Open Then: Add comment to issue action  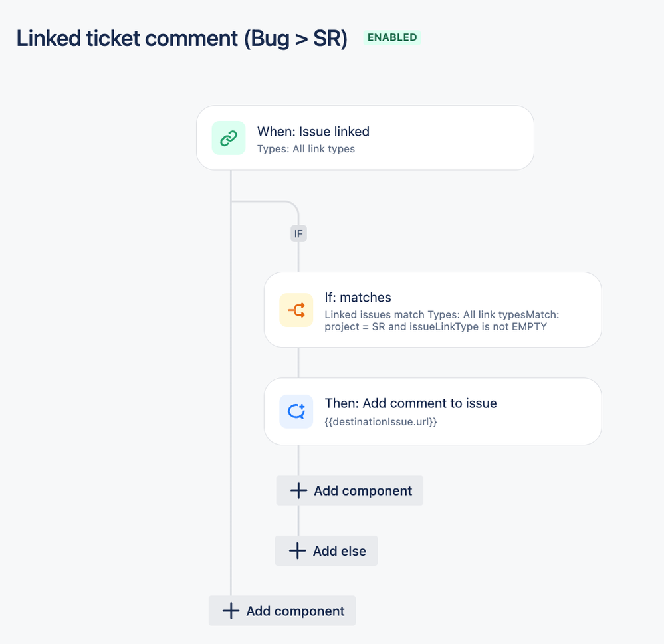coord(433,411)
